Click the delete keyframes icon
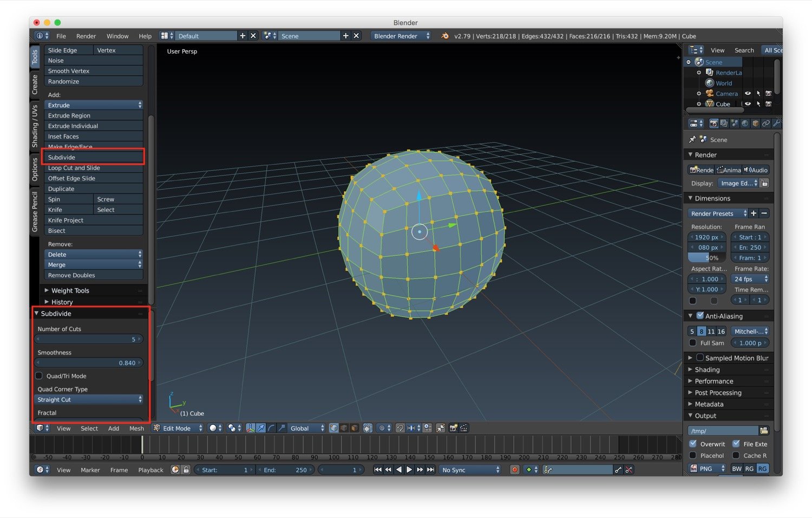 pos(629,470)
